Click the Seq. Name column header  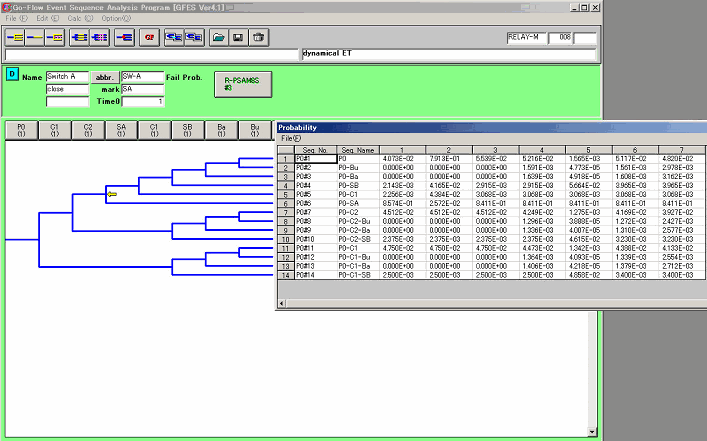click(356, 149)
